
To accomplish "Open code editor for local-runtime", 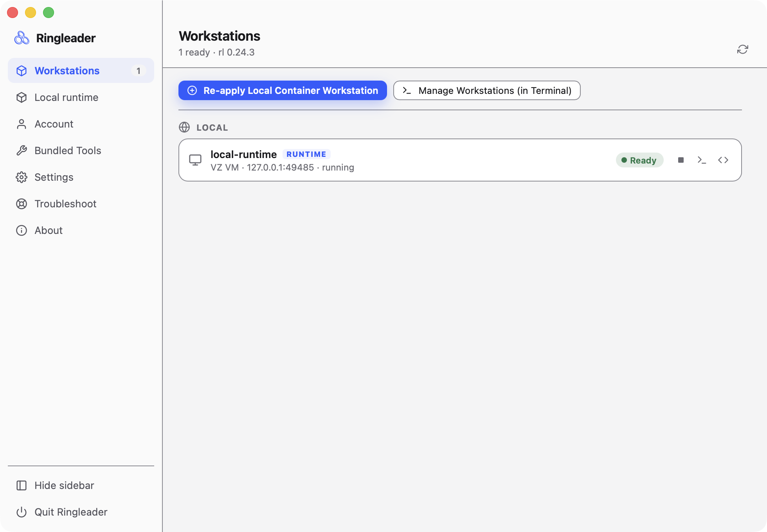I will point(723,160).
